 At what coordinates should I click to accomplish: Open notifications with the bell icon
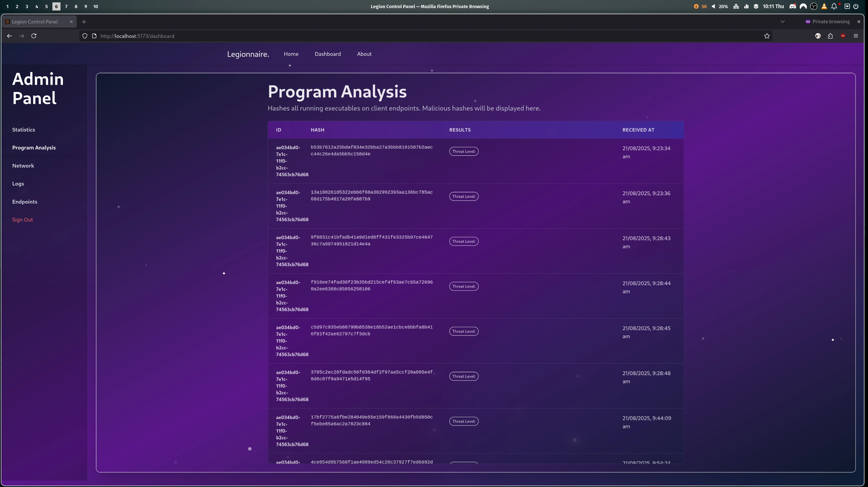point(834,6)
